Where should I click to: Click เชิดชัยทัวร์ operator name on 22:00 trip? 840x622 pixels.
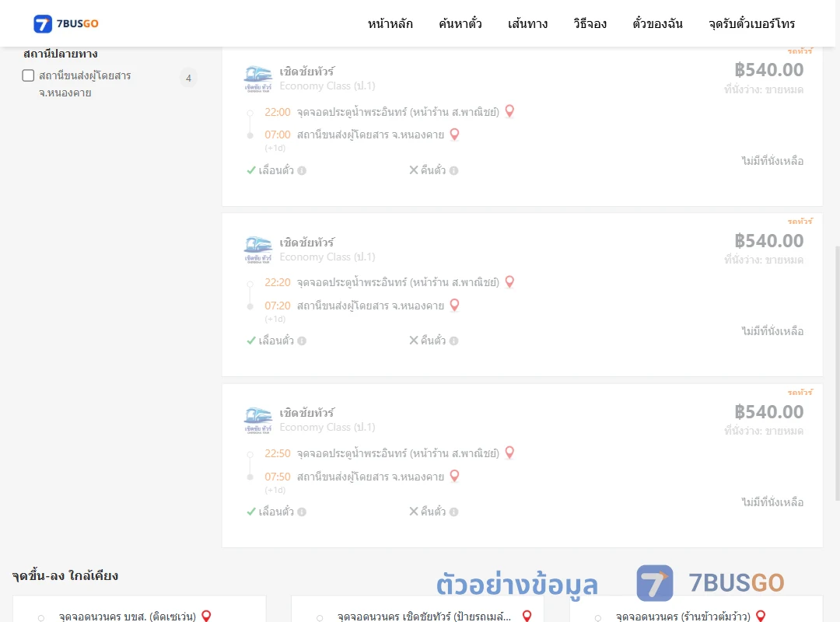pos(307,72)
